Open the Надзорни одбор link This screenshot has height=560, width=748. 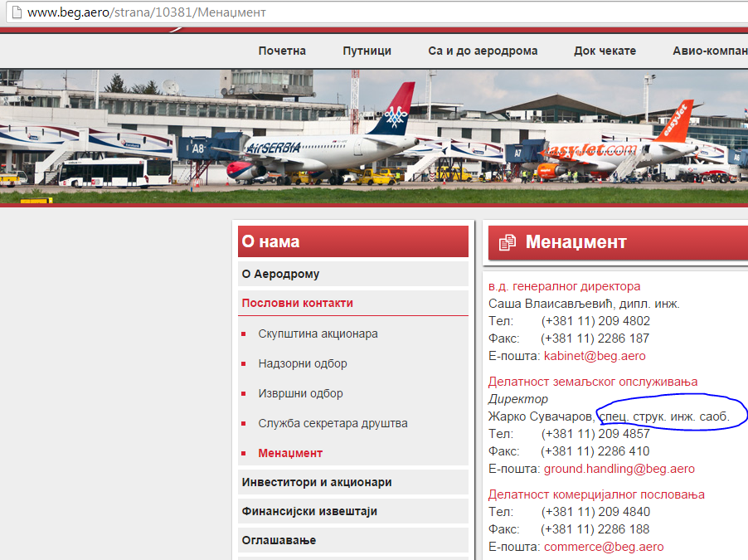click(303, 363)
